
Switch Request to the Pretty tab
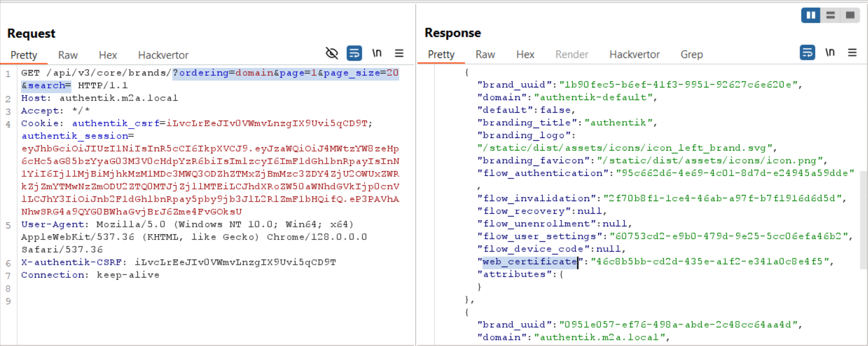[x=24, y=55]
